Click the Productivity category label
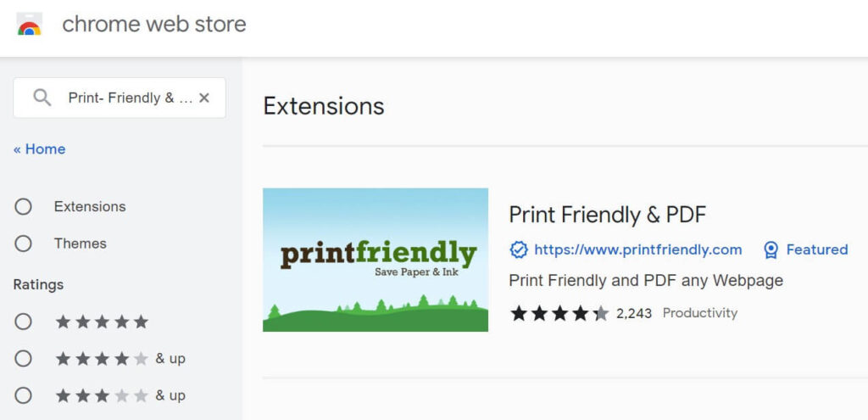The height and width of the screenshot is (420, 868). 699,313
